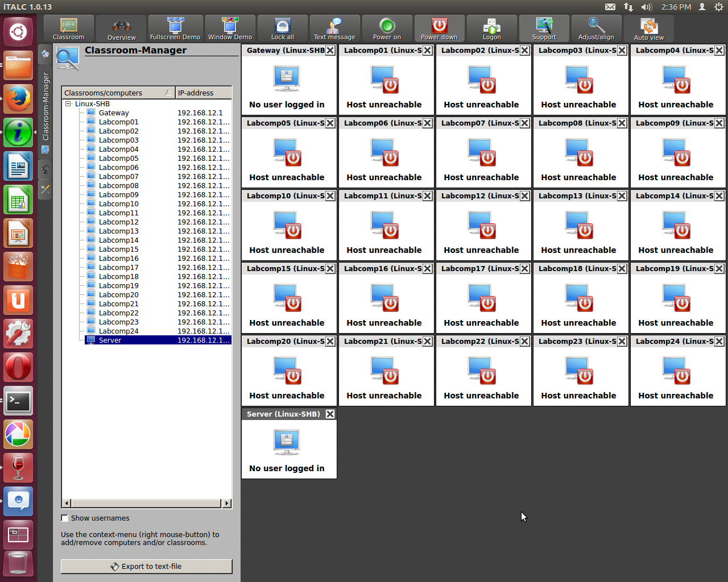Open the Trash in the launcher
Screen dimensions: 728x582
coord(18,564)
